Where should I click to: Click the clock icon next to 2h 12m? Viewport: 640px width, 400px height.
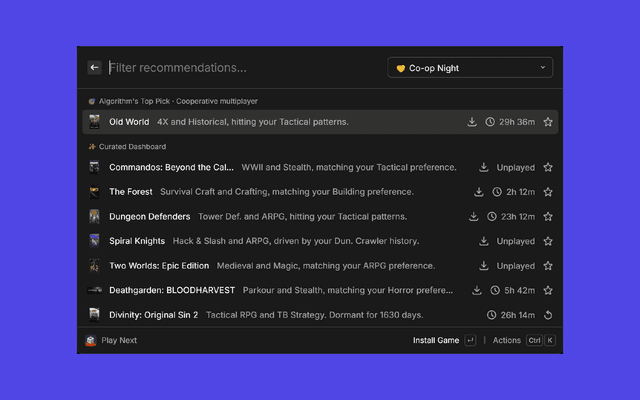(x=497, y=192)
